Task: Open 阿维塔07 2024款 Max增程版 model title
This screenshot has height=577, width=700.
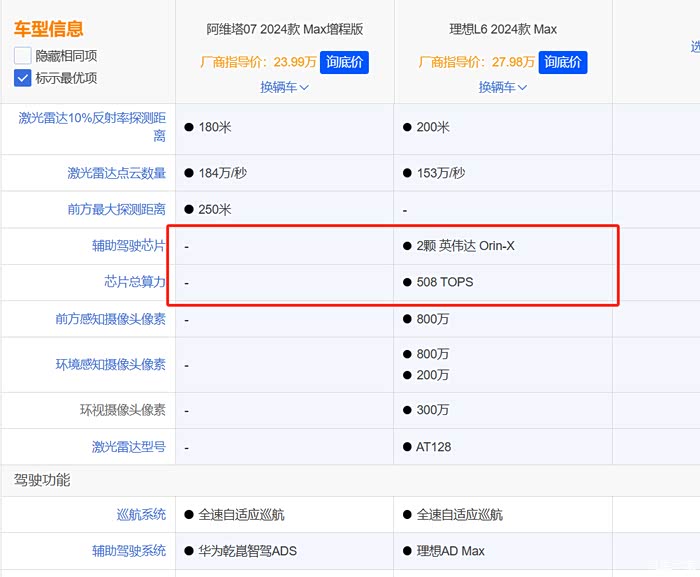Action: 284,30
